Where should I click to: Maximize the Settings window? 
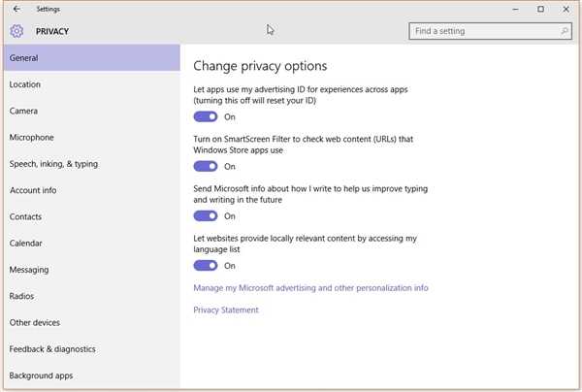[540, 9]
